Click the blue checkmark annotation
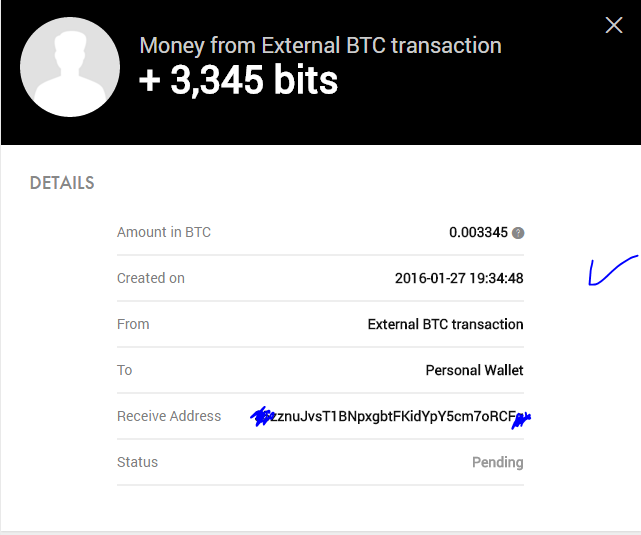Image resolution: width=641 pixels, height=535 pixels. tap(613, 271)
